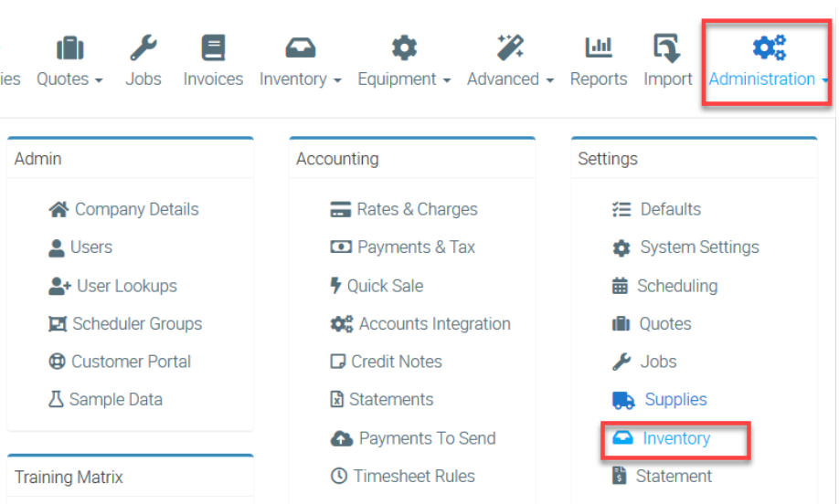Click the Jobs wrench icon in top navigation

point(143,47)
